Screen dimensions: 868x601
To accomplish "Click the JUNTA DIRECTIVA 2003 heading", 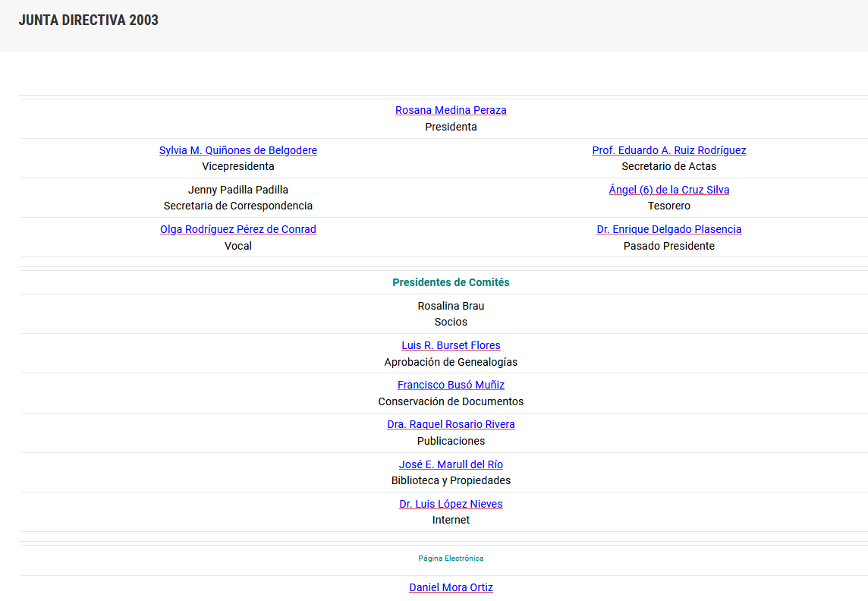I will [x=89, y=20].
